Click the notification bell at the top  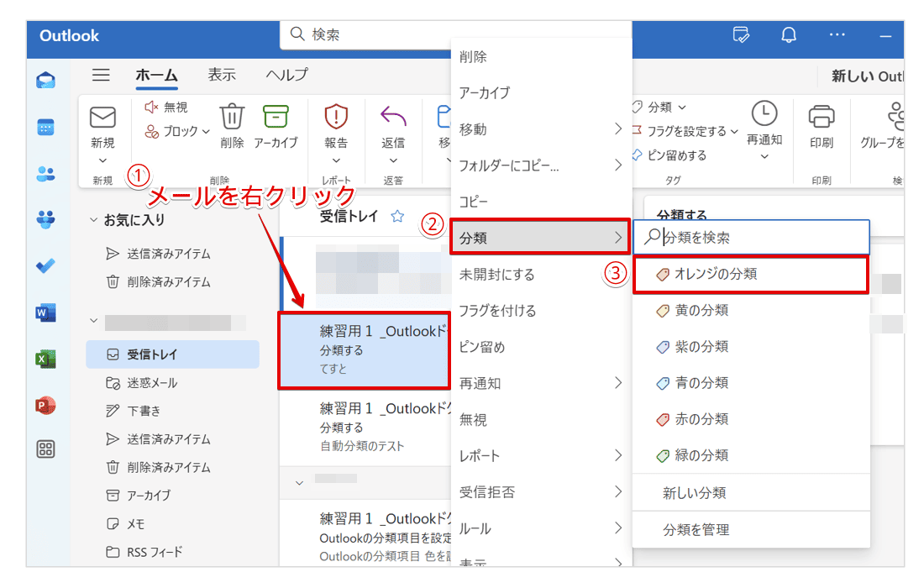coord(787,35)
